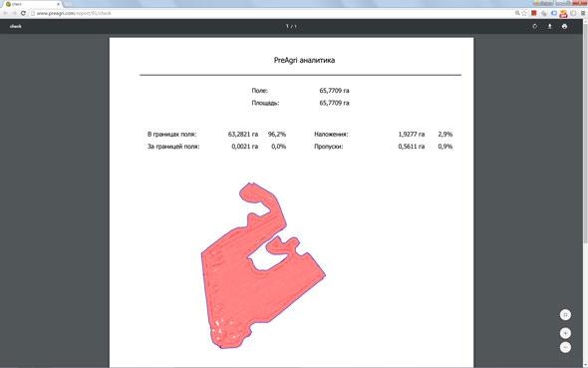Fit the PDF to page

(x=565, y=315)
